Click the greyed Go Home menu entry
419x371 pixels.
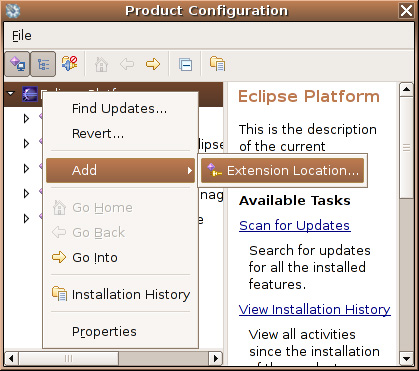(120, 208)
